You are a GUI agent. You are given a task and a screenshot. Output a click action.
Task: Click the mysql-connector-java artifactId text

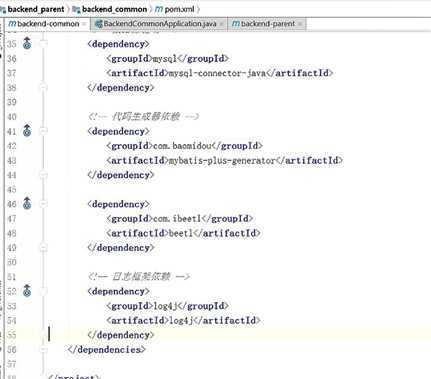click(217, 73)
